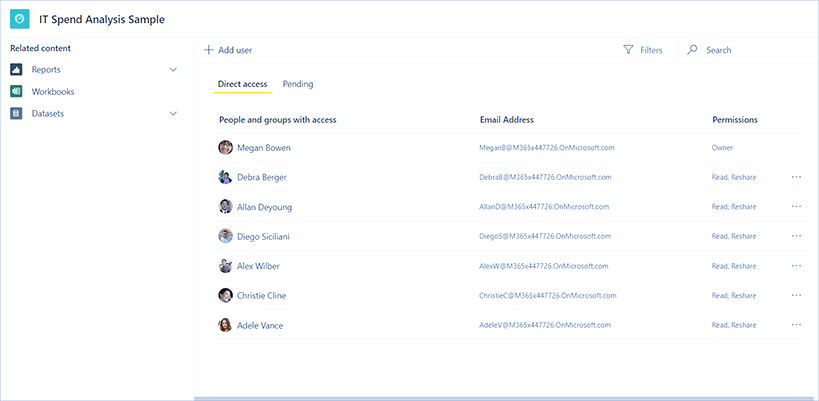Click the AlexW@M365x447726 email address
Viewport: 819px width, 401px height.
click(544, 266)
